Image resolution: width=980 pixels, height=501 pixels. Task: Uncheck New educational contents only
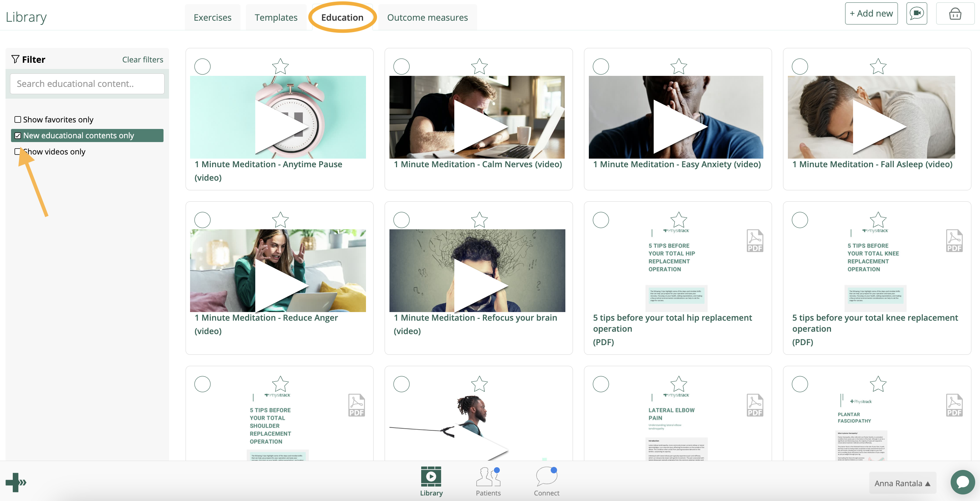tap(18, 136)
